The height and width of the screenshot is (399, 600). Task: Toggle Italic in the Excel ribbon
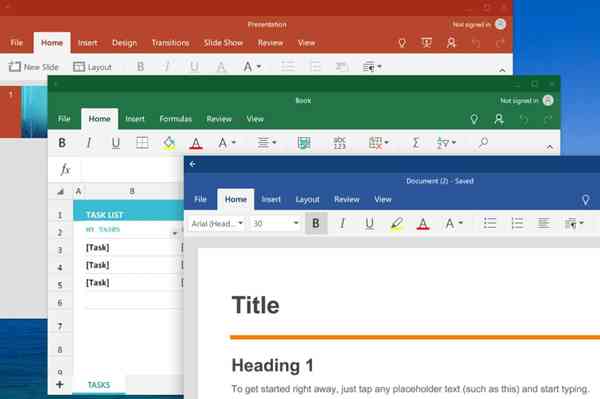click(89, 143)
